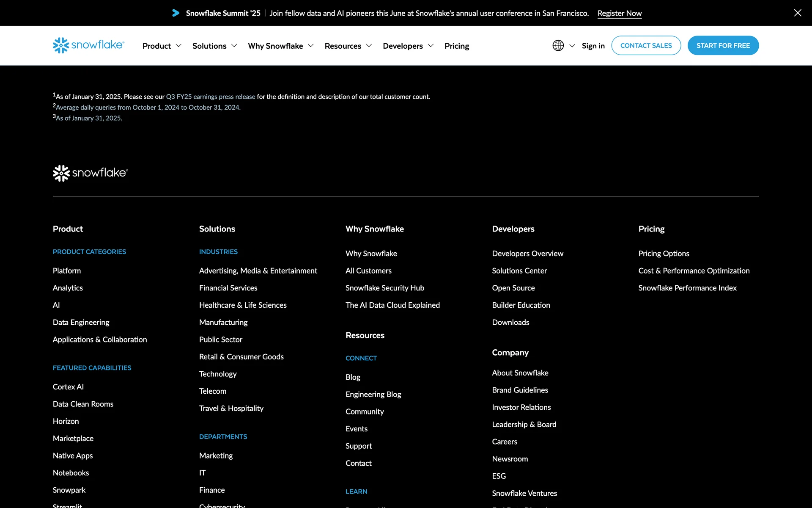This screenshot has height=508, width=812.
Task: Open Pricing in top navigation
Action: 457,46
